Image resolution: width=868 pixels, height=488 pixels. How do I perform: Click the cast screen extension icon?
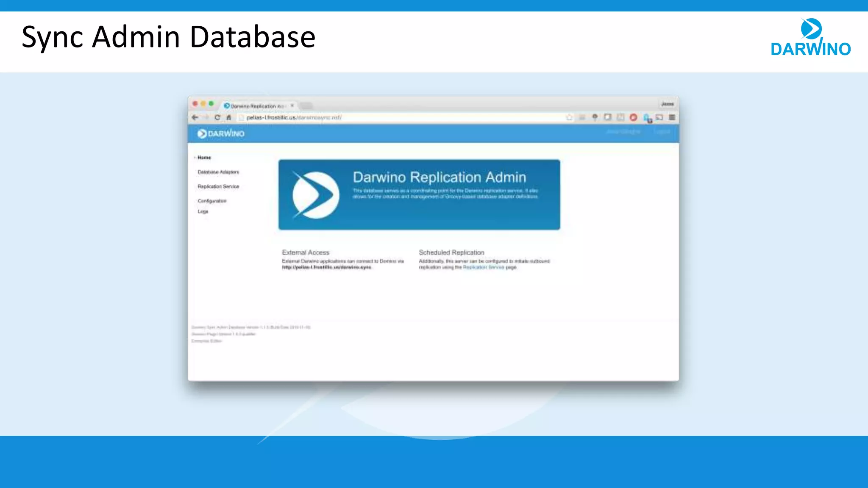tap(659, 117)
